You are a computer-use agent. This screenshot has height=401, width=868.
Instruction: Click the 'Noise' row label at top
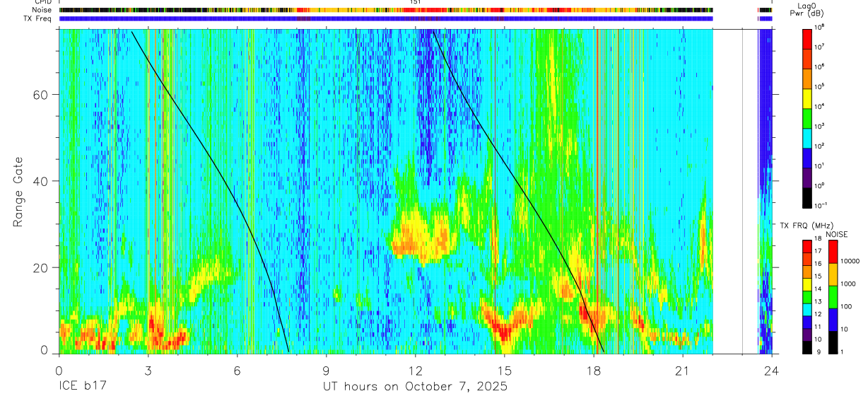[42, 10]
